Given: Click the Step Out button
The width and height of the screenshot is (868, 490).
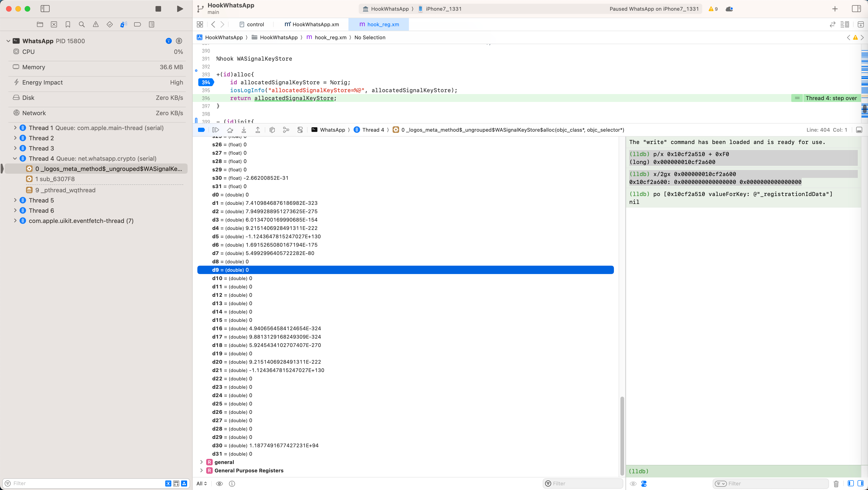Looking at the screenshot, I should coord(258,130).
